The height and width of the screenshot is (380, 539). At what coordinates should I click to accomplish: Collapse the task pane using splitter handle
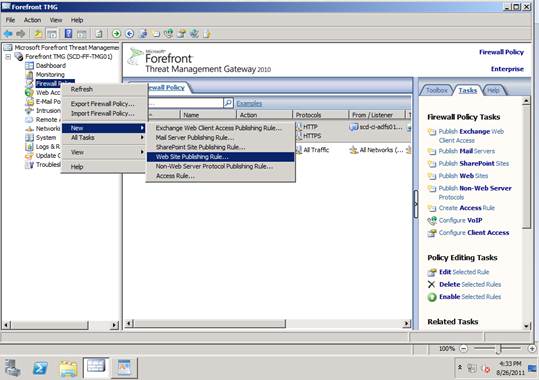coord(416,204)
